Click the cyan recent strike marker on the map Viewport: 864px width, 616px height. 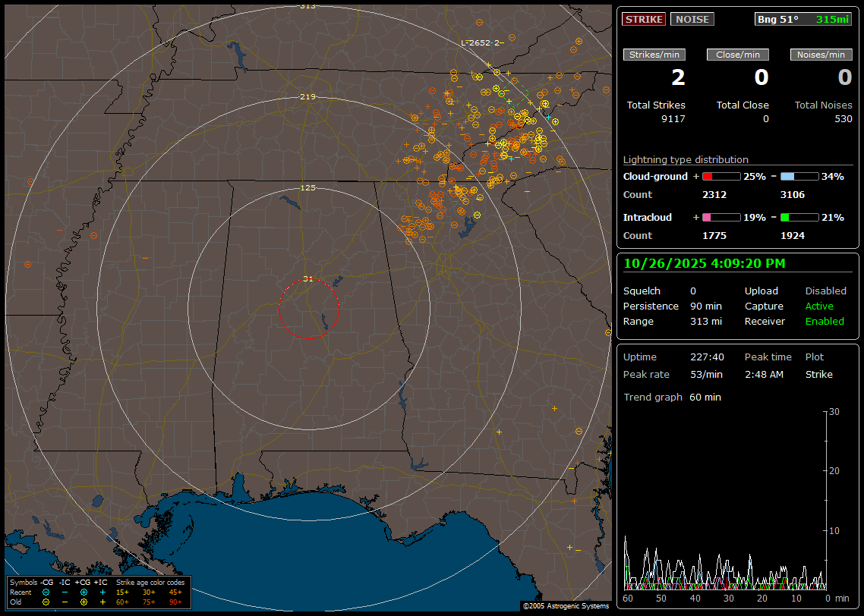[548, 117]
